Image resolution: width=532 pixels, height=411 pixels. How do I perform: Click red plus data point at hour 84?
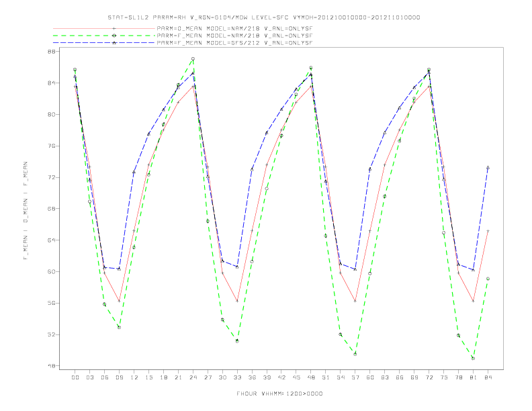[x=488, y=231]
